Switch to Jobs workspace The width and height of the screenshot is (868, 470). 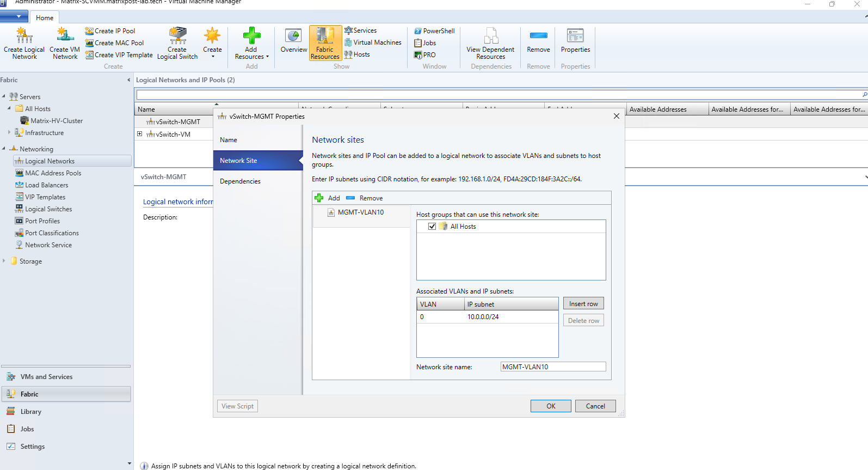66,429
